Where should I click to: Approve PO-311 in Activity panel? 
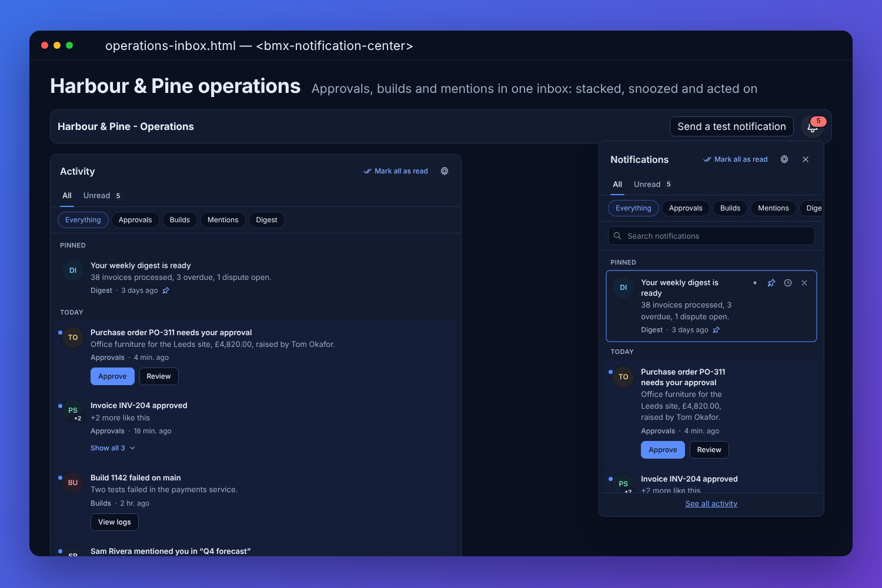pyautogui.click(x=112, y=376)
